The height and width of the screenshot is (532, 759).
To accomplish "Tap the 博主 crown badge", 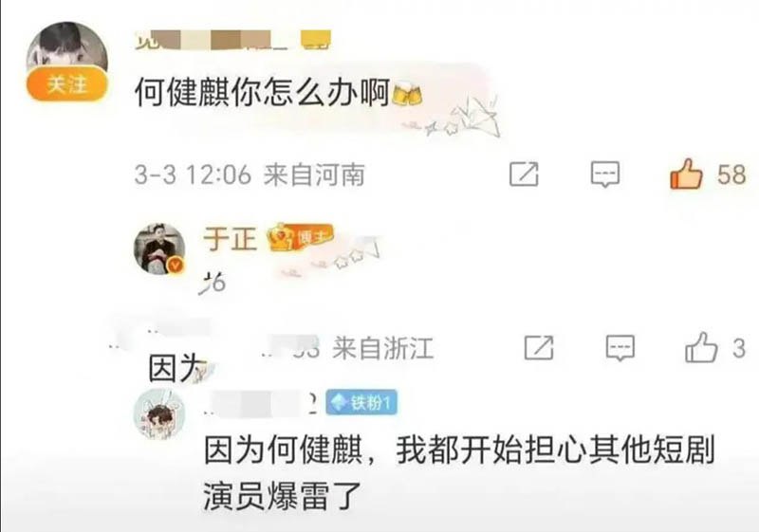I will (x=301, y=236).
